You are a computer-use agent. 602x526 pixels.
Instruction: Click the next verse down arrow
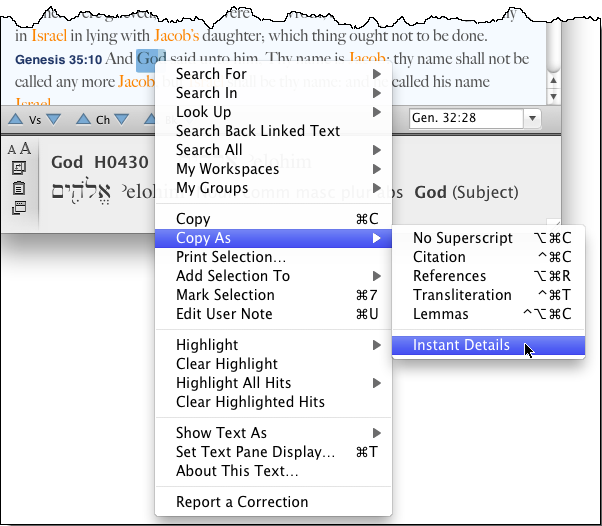click(54, 120)
